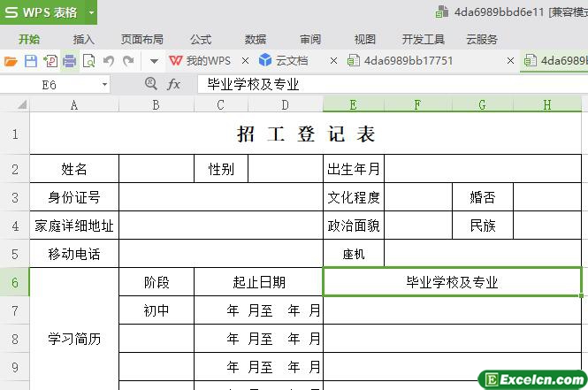
Task: Click the Name Box showing E6
Action: pyautogui.click(x=50, y=85)
